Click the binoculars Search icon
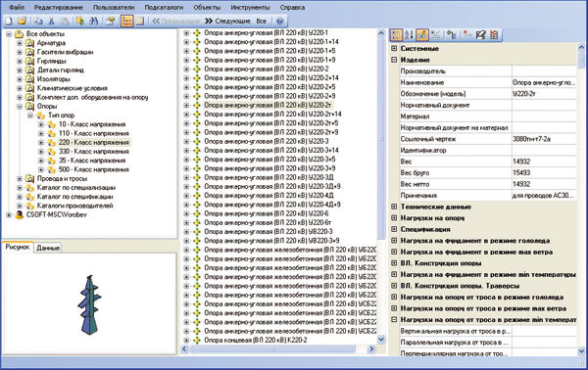 click(94, 22)
